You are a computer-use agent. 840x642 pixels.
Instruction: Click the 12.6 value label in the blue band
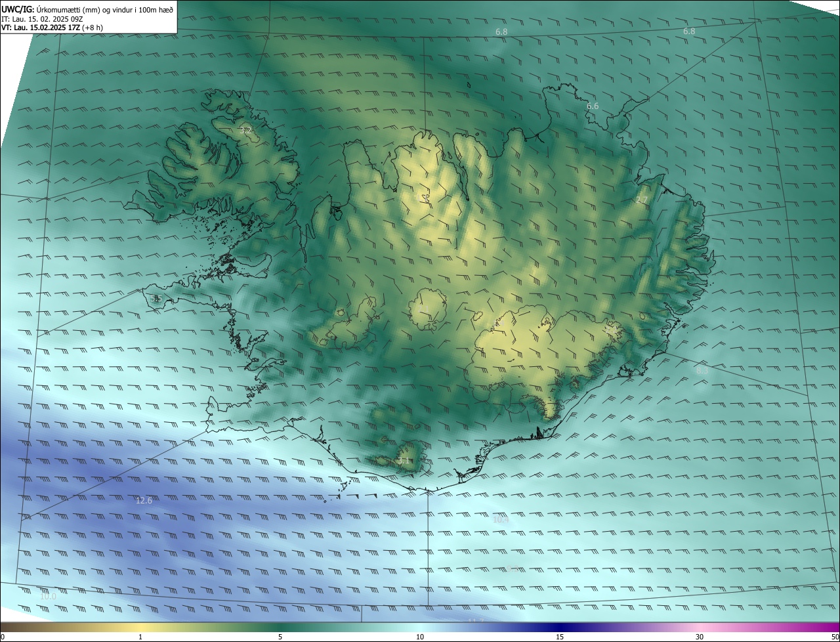click(x=144, y=500)
